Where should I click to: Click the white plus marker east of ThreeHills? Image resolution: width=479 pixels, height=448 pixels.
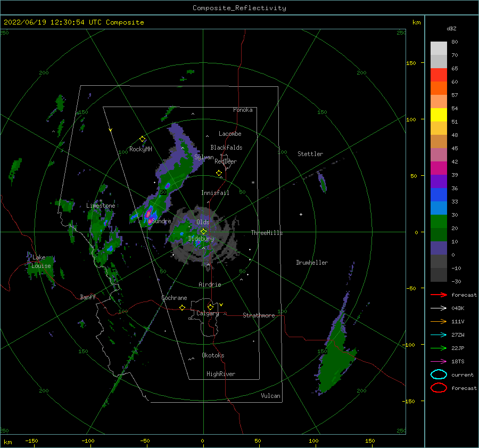(301, 214)
